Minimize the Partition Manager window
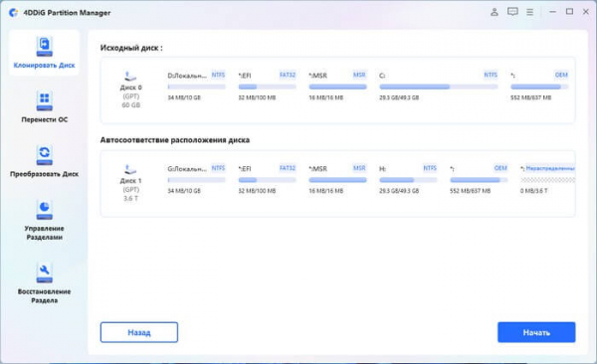Image resolution: width=597 pixels, height=364 pixels. [552, 12]
